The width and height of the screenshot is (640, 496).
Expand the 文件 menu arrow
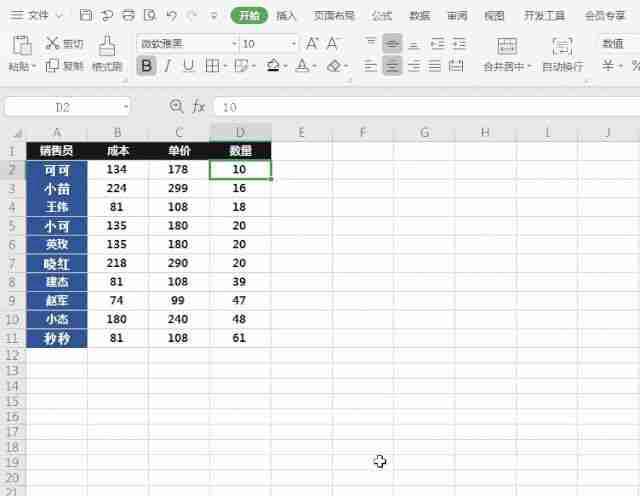pos(59,16)
